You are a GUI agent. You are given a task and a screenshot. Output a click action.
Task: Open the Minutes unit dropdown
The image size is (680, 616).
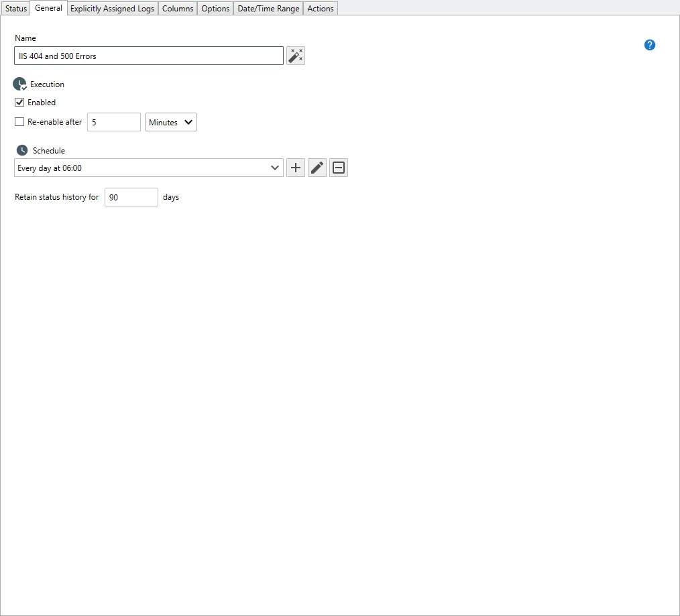171,122
